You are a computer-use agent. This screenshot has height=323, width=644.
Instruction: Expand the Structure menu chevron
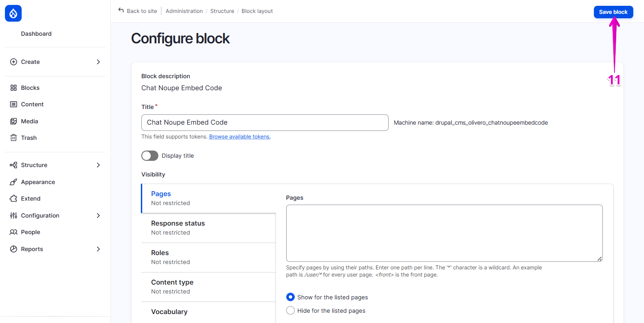(98, 165)
